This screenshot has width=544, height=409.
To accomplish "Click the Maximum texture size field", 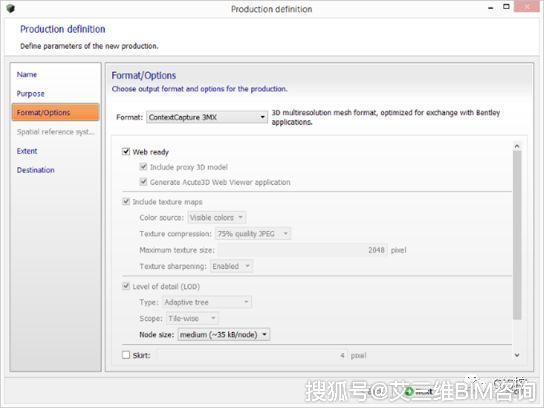I will 303,250.
